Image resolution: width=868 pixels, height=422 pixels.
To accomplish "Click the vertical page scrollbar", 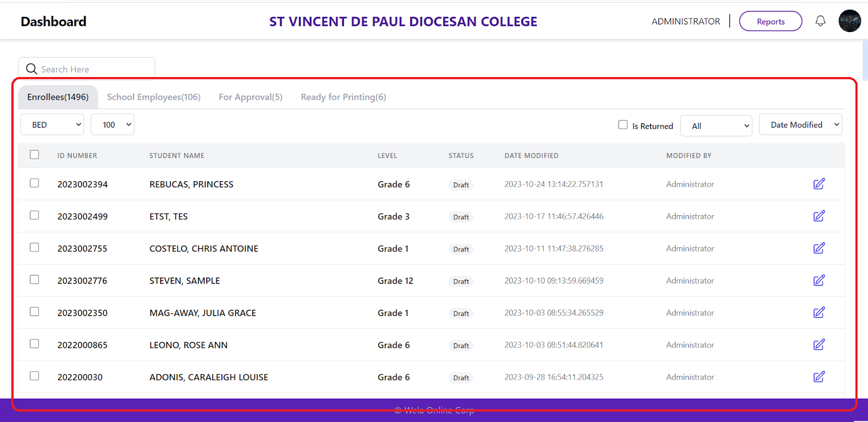I will click(865, 60).
